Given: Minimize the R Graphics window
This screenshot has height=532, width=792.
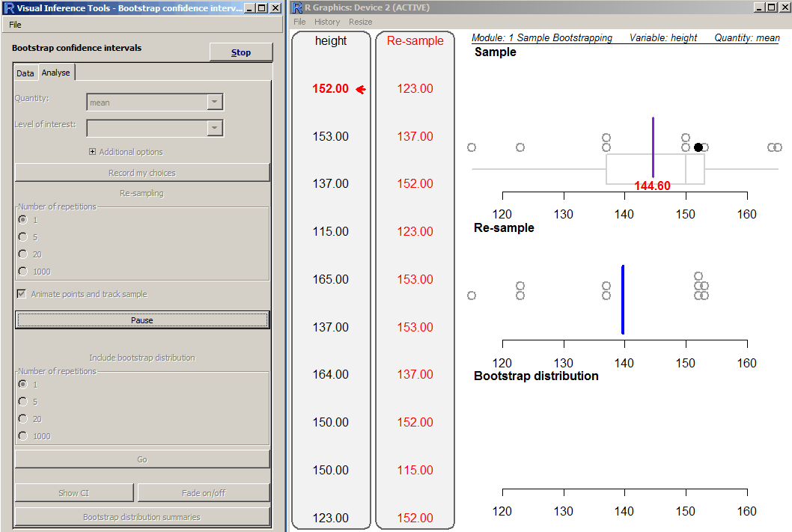Looking at the screenshot, I should 758,8.
